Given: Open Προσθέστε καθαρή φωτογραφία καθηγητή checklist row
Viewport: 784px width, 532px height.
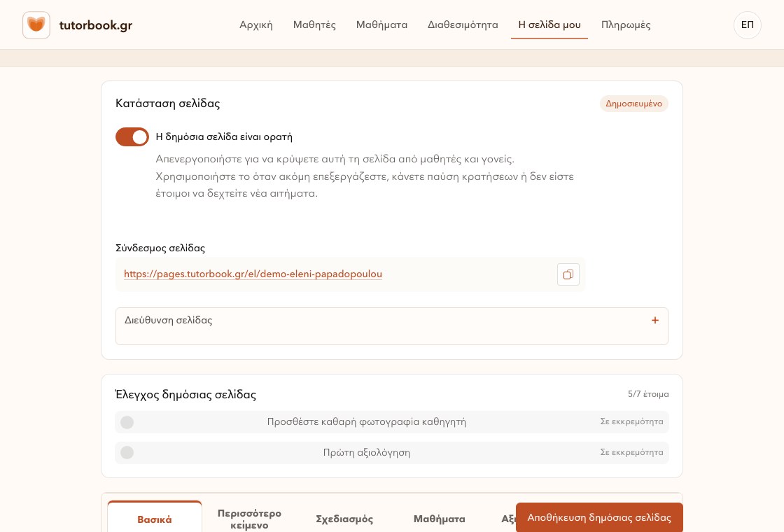Looking at the screenshot, I should 391,422.
